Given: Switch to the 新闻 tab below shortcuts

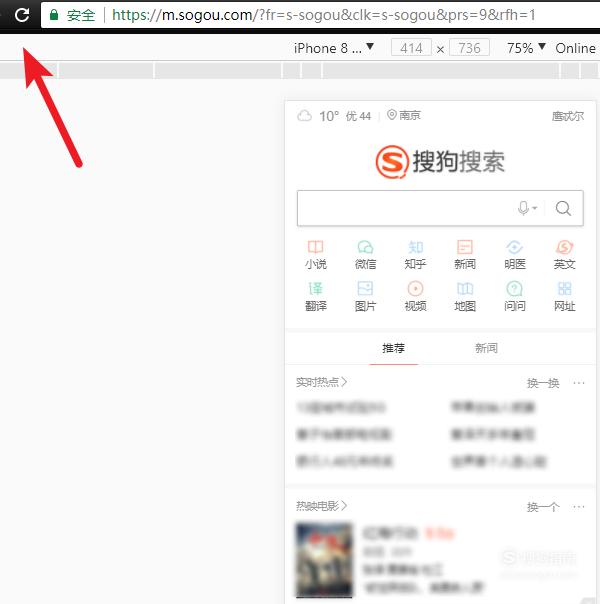Looking at the screenshot, I should click(x=486, y=348).
